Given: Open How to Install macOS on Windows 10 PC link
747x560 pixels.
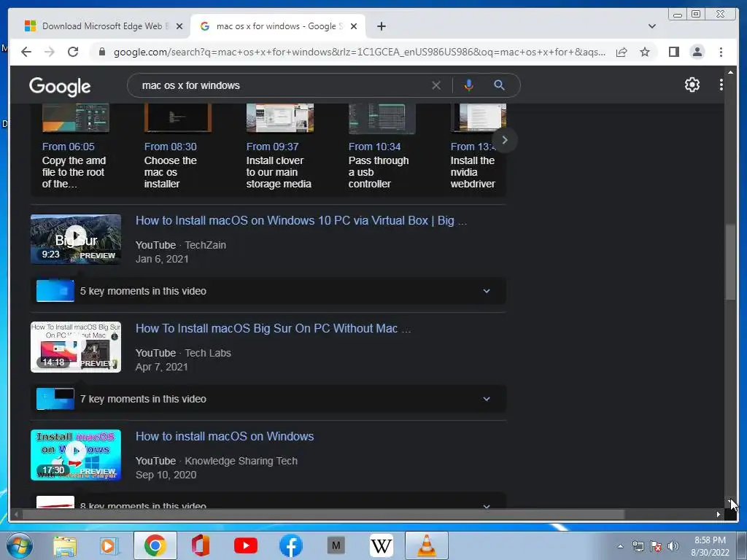Looking at the screenshot, I should tap(301, 221).
